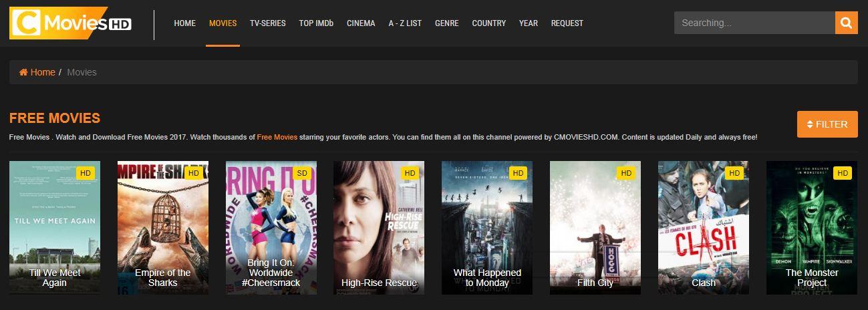
Task: Click The Monster Project title text
Action: click(812, 277)
